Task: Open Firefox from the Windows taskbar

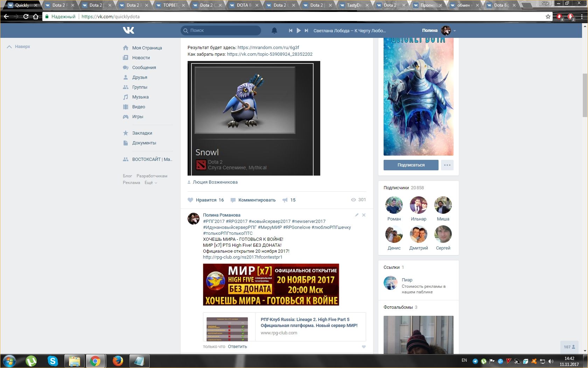Action: click(x=118, y=361)
